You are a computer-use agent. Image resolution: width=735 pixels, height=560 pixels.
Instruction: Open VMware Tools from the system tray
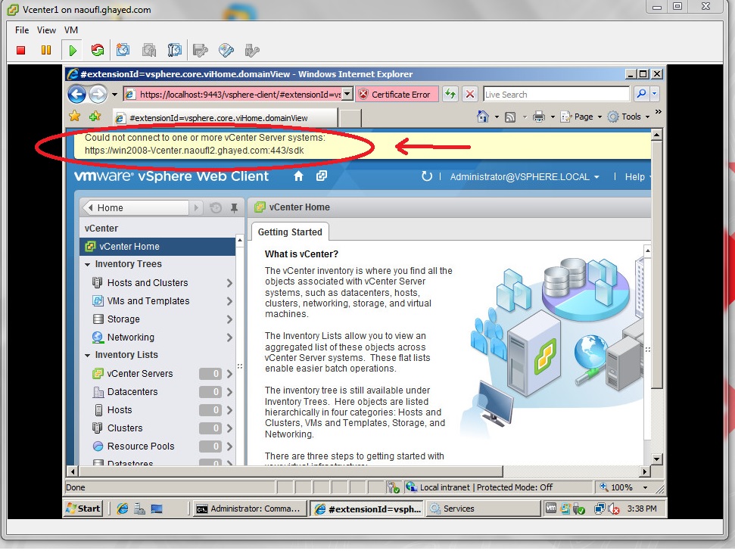[552, 508]
